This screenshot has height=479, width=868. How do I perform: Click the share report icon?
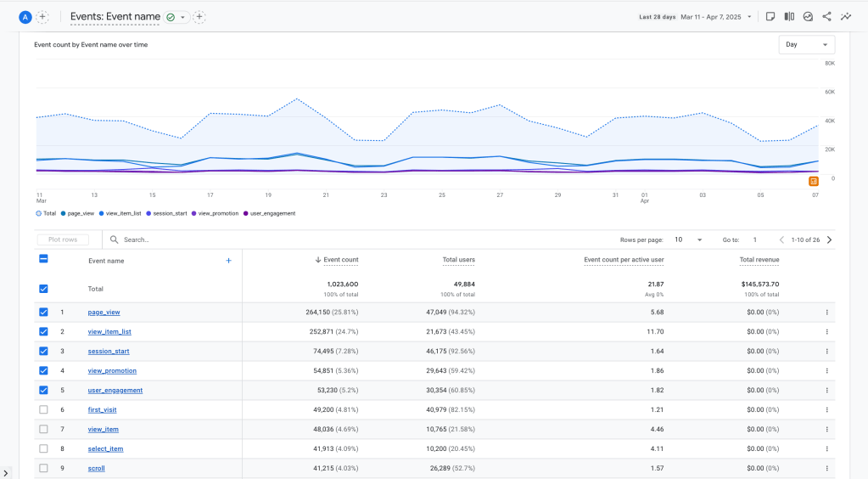tap(826, 16)
